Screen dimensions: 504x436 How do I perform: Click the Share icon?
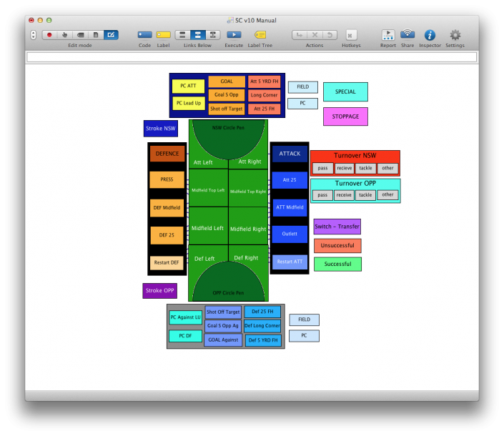407,34
